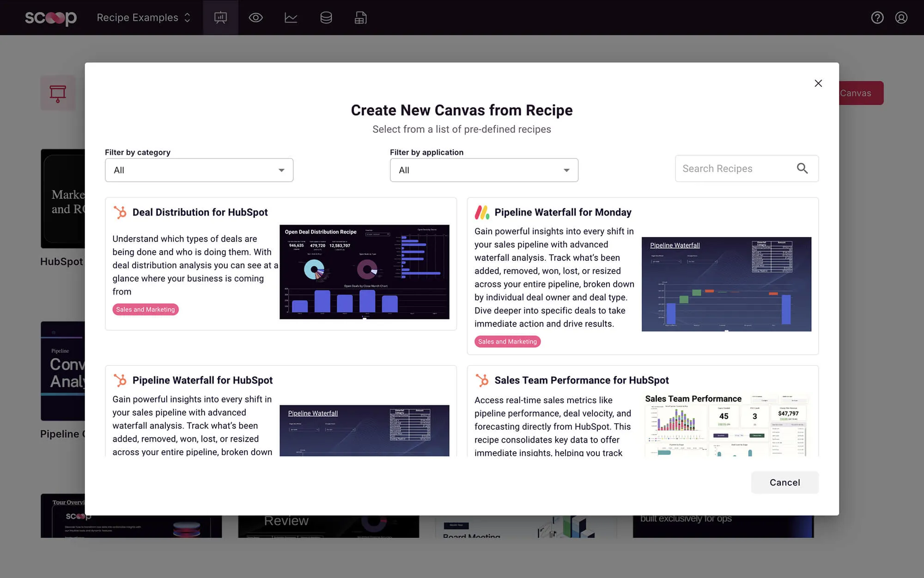The width and height of the screenshot is (924, 578).
Task: Open the eye preview icon in top toolbar
Action: (255, 18)
